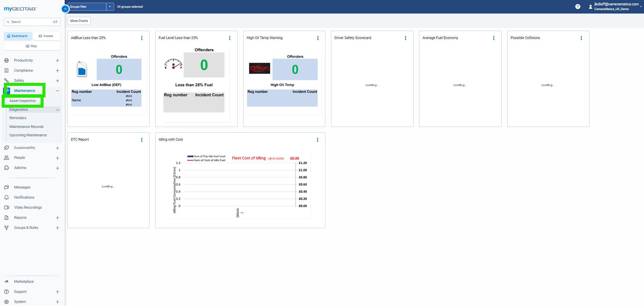
Task: Click the Notifications bell icon
Action: point(6,198)
